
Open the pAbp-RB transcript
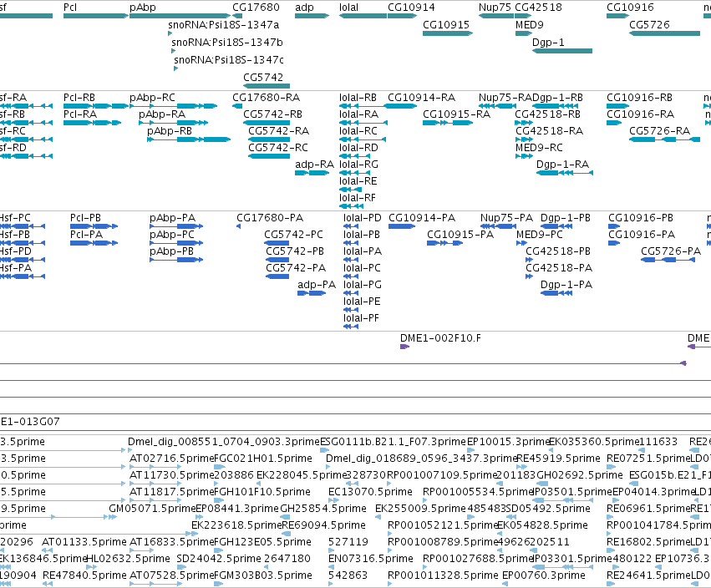[189, 139]
